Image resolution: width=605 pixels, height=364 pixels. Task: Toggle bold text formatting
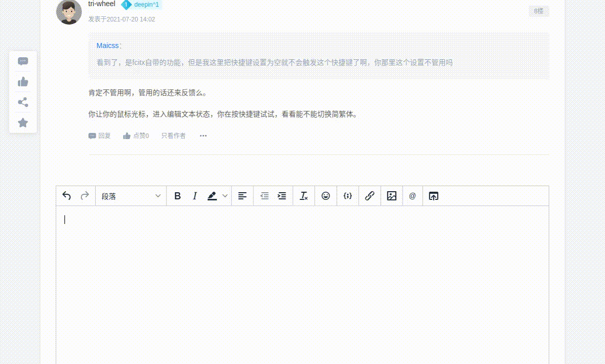click(178, 196)
